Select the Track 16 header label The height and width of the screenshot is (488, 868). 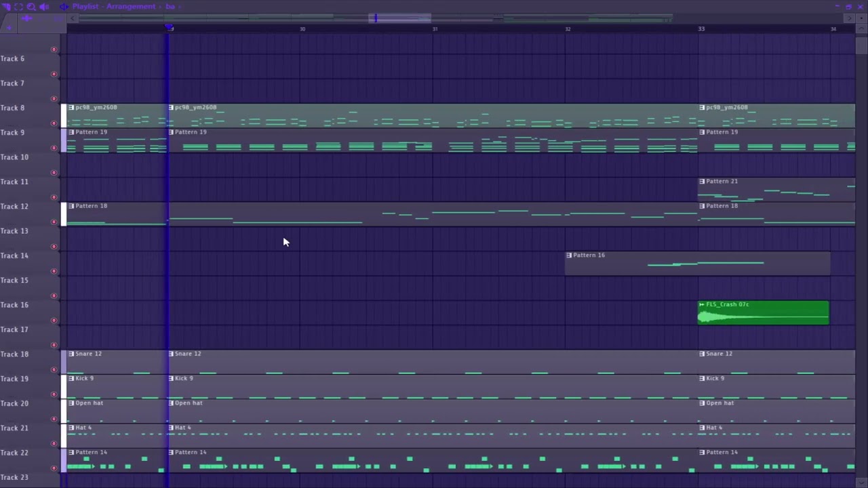tap(14, 305)
